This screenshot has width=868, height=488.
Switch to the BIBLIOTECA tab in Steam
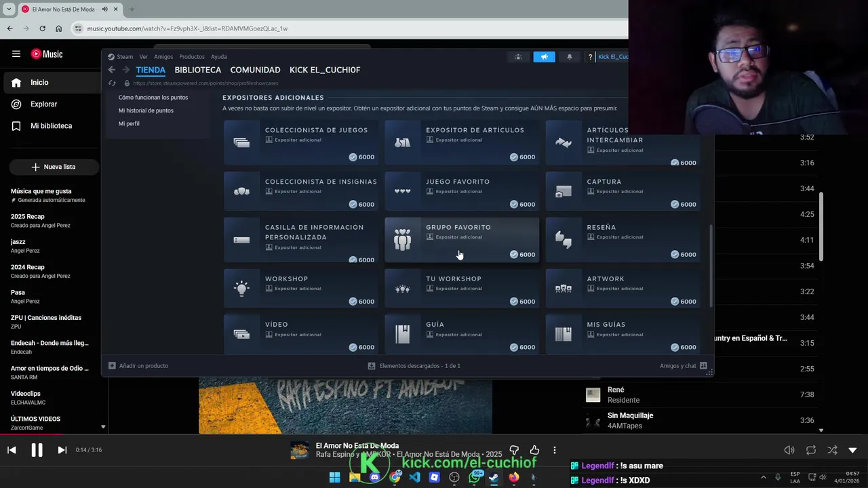point(197,70)
